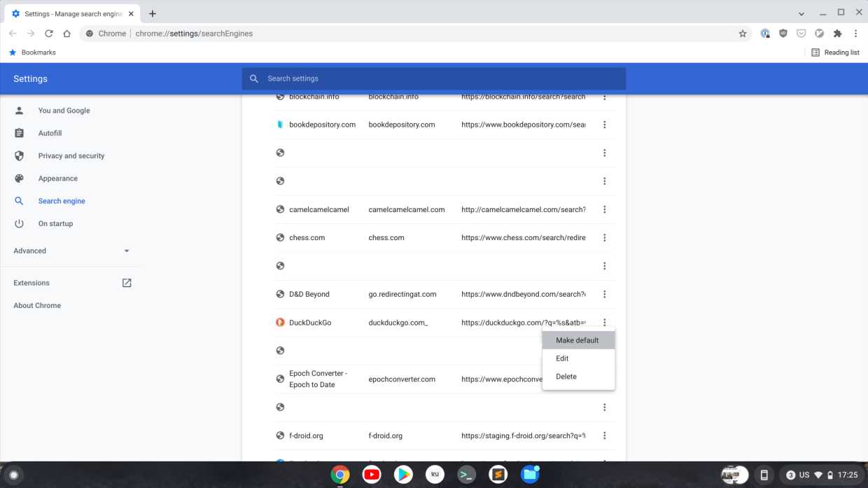Click the back navigation arrow
This screenshot has height=488, width=868.
(x=12, y=33)
